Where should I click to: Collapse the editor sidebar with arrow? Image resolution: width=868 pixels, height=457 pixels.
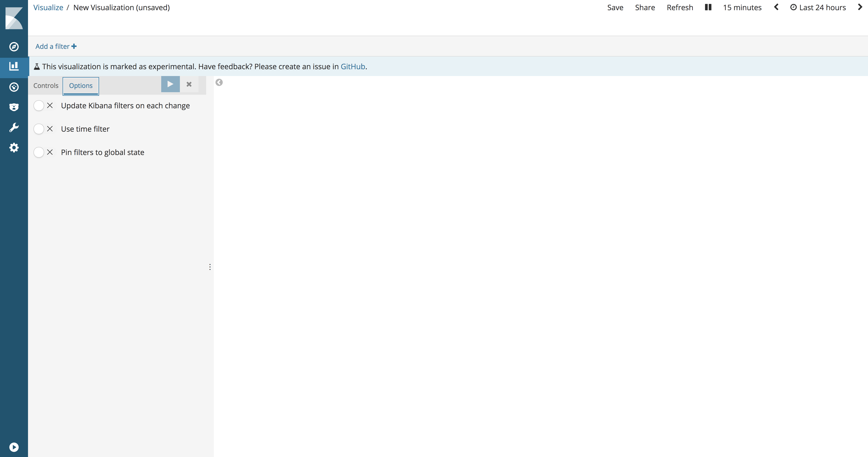[x=219, y=83]
